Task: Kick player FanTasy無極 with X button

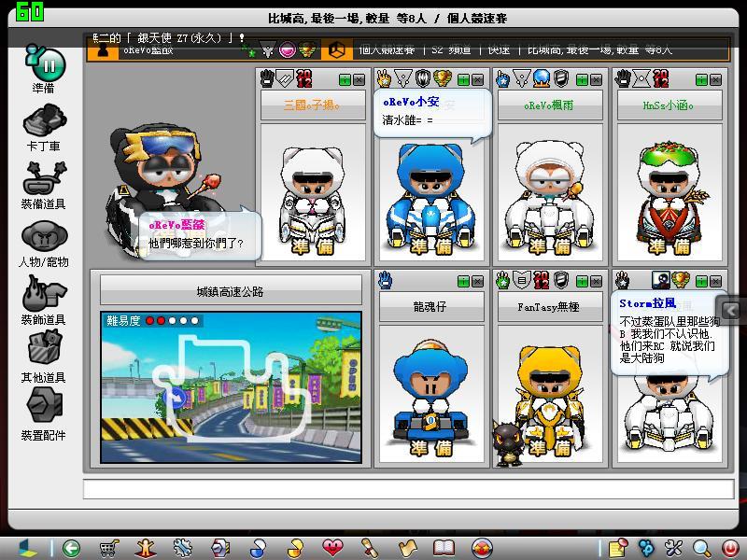Action: tap(596, 282)
